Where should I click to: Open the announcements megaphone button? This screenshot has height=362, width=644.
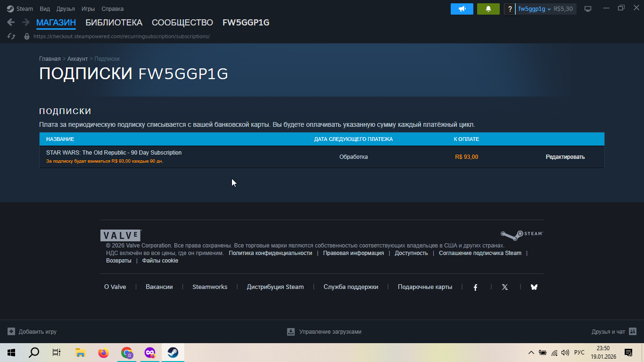[462, 9]
